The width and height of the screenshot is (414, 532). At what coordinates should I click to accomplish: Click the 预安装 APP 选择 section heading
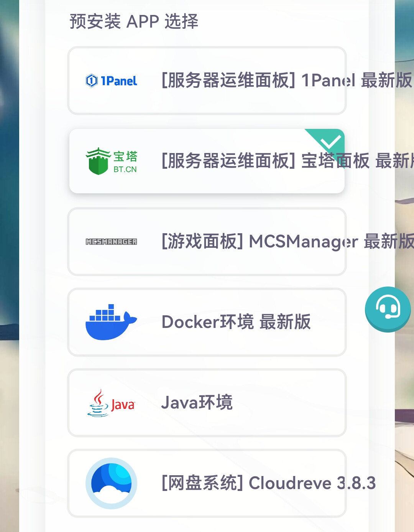(x=134, y=21)
